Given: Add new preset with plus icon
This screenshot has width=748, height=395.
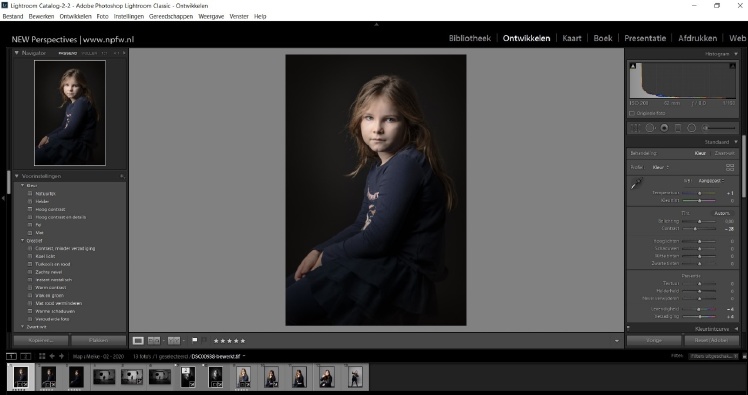Looking at the screenshot, I should pos(122,176).
